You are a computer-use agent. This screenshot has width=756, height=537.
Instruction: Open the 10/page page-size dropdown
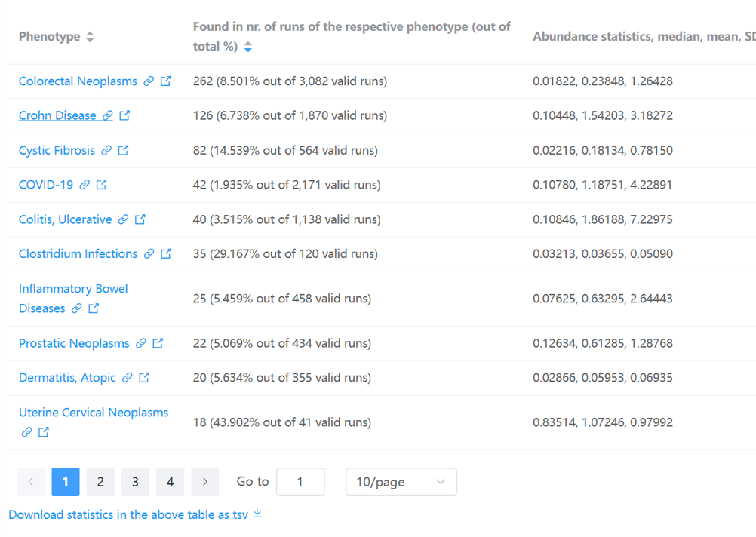[x=401, y=481]
